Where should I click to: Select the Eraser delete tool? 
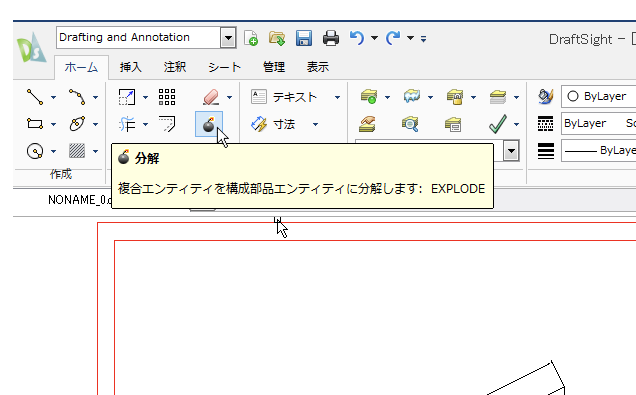point(211,97)
